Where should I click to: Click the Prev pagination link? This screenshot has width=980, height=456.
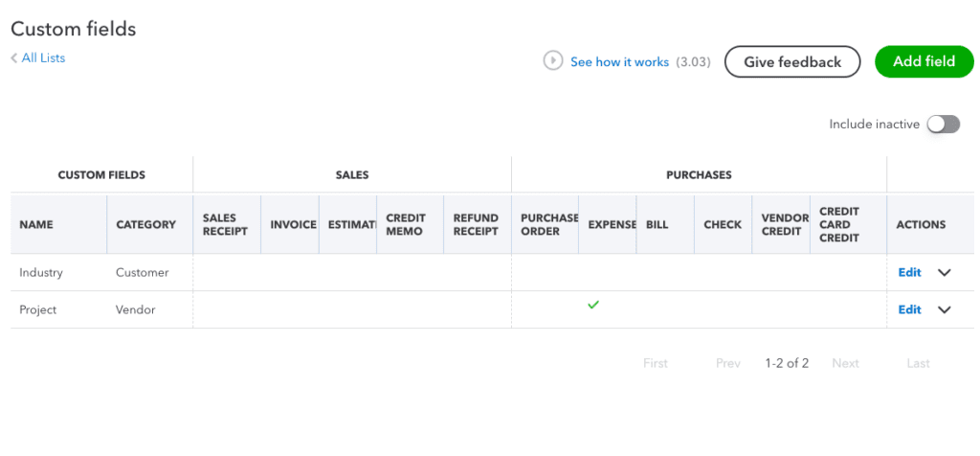pos(728,363)
